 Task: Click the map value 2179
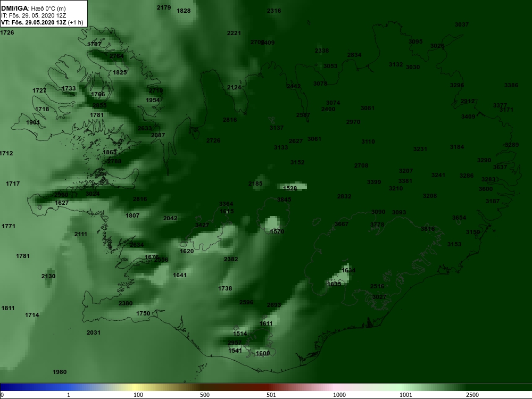tap(164, 7)
